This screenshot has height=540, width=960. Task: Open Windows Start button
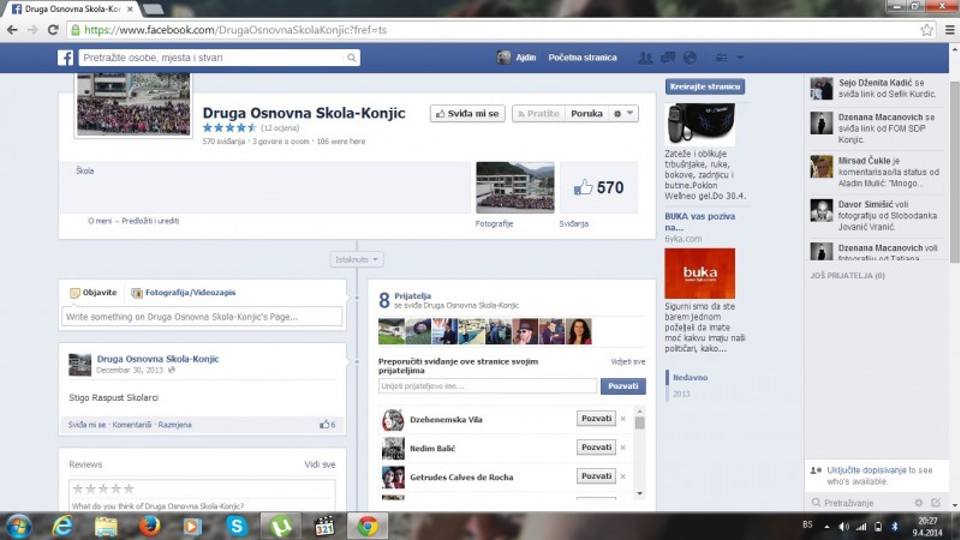pyautogui.click(x=19, y=526)
